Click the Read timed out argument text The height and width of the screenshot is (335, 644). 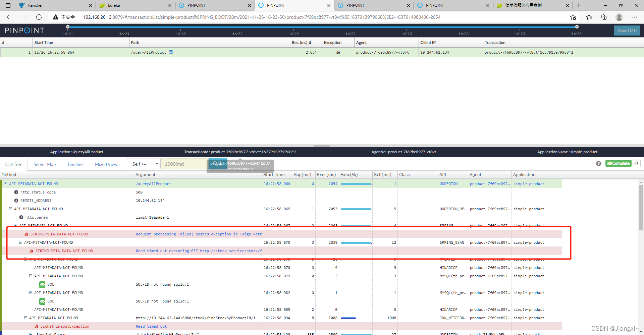(x=151, y=326)
